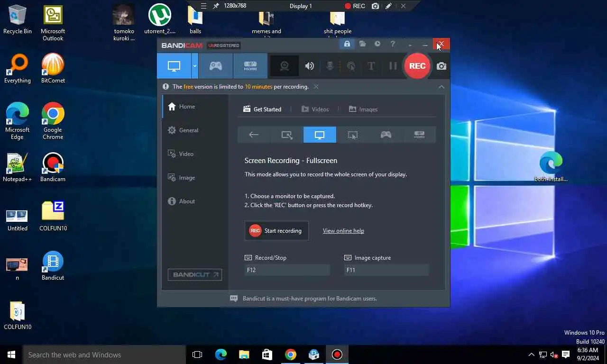Open the Microsoft Outlook desktop icon

(x=53, y=23)
